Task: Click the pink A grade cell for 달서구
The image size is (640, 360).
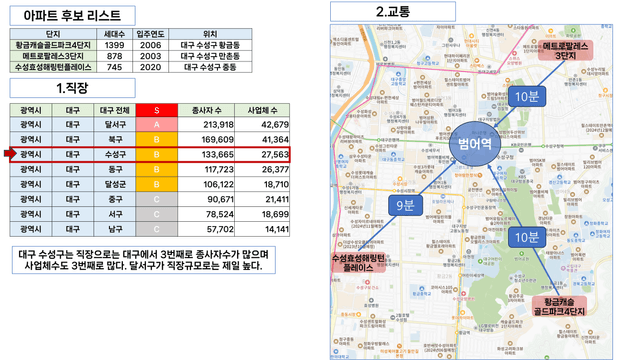Action: pyautogui.click(x=157, y=124)
